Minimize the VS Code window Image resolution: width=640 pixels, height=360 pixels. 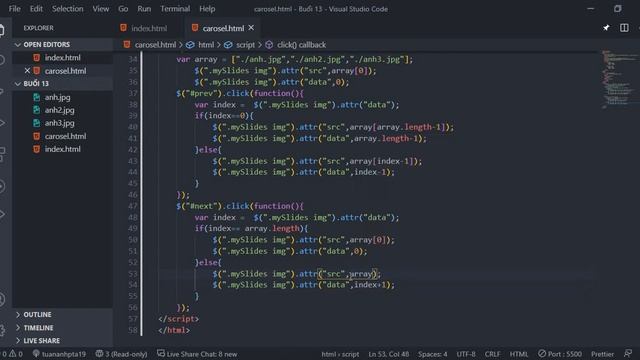click(x=591, y=9)
